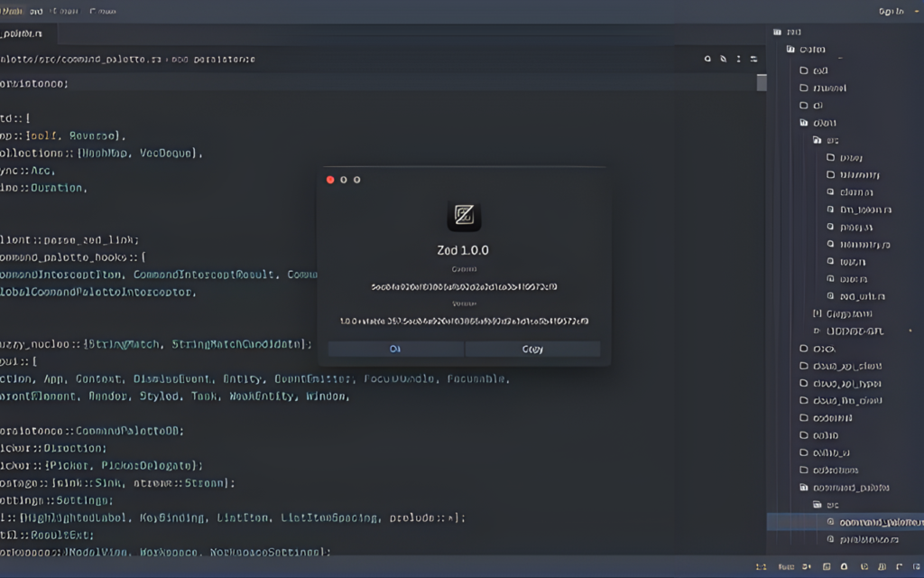Open buffer search from editor toolbar magnifier
924x578 pixels.
tap(707, 59)
